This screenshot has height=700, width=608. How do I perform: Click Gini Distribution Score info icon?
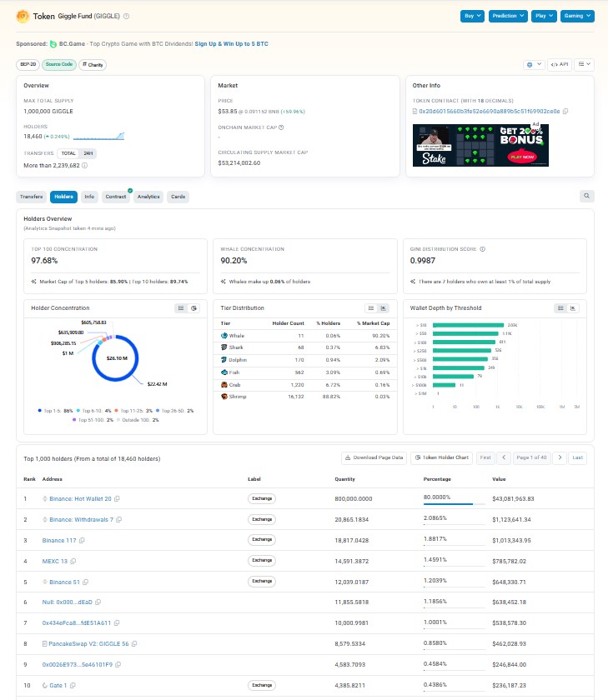(482, 249)
